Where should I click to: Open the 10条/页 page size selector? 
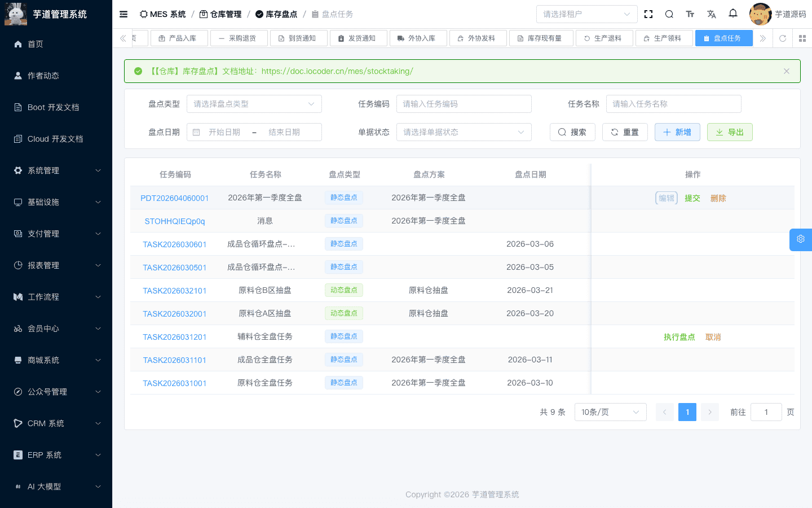(x=610, y=412)
